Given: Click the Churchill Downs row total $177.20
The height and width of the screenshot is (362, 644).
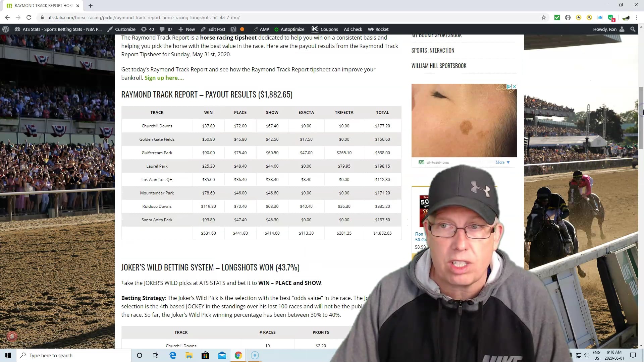Looking at the screenshot, I should click(382, 126).
